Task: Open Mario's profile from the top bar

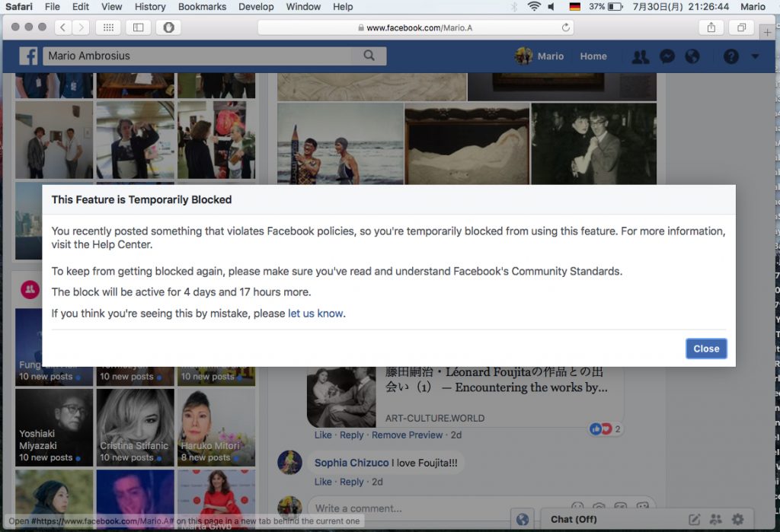Action: pyautogui.click(x=539, y=56)
